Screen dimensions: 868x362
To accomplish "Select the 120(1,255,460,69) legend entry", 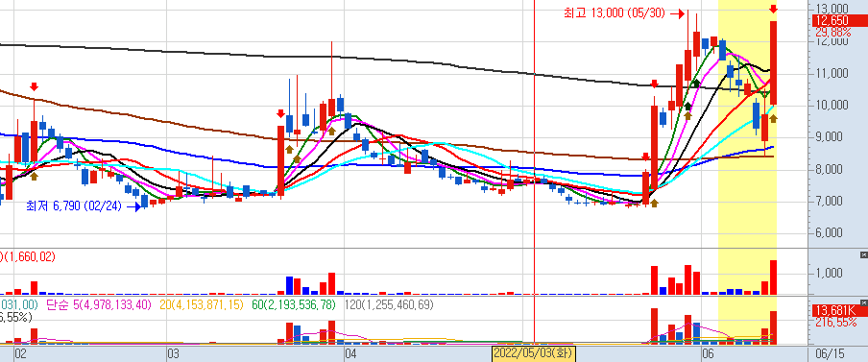I will [x=389, y=304].
